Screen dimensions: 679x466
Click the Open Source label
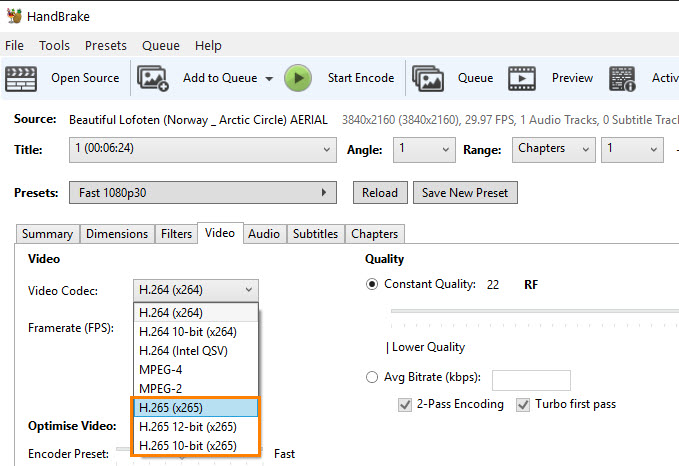85,78
